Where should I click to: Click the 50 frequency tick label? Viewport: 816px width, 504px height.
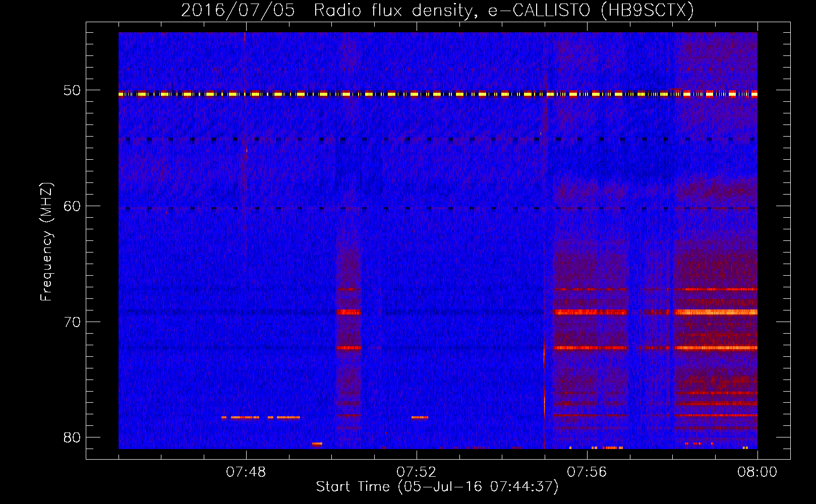[x=72, y=91]
